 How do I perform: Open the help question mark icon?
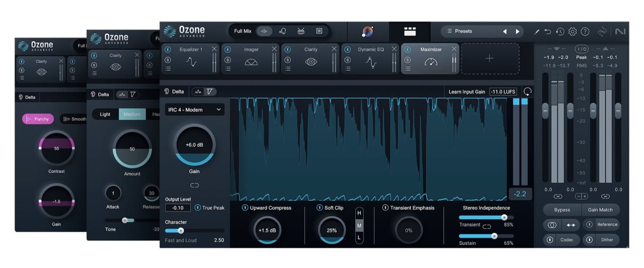click(585, 32)
